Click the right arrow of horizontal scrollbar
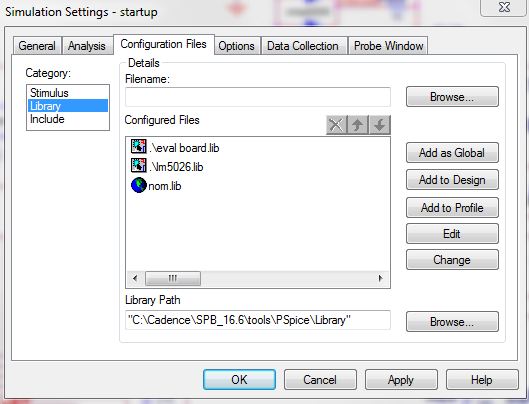This screenshot has height=404, width=529. point(381,278)
